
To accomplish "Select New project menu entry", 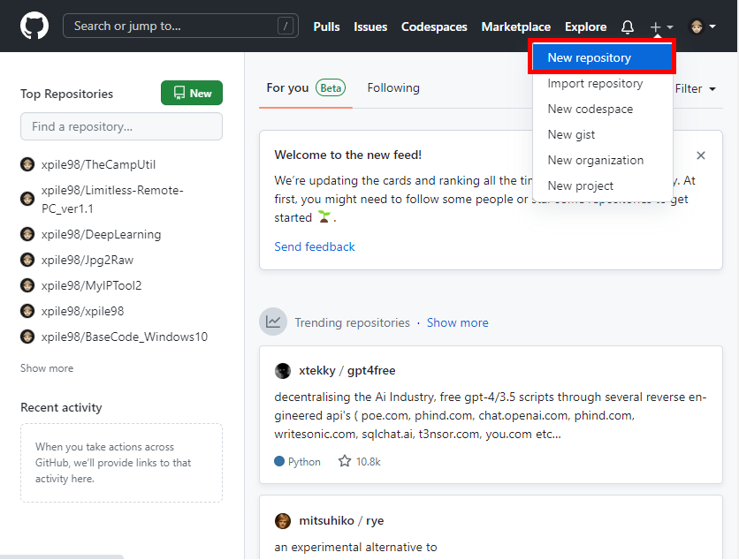I will [x=602, y=186].
